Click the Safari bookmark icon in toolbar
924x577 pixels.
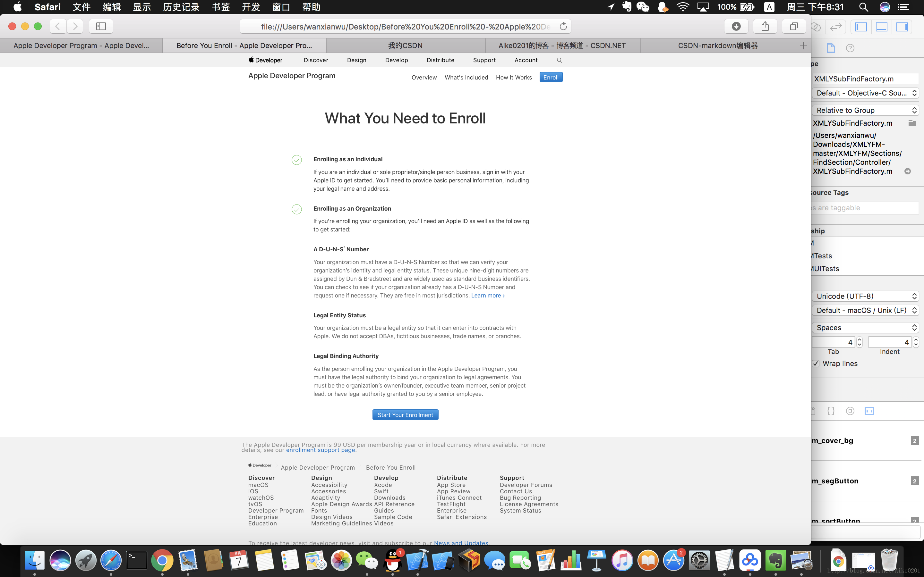(x=100, y=26)
